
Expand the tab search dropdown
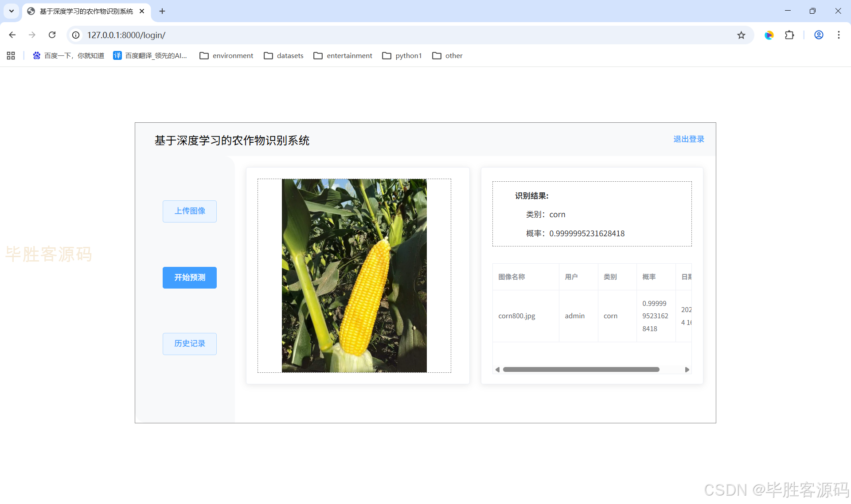click(12, 11)
